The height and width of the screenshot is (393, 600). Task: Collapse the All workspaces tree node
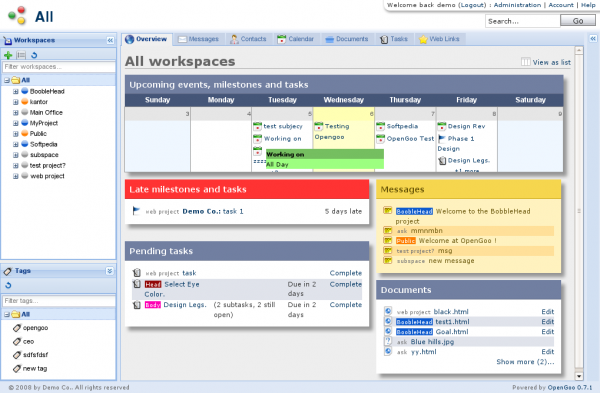(x=7, y=80)
